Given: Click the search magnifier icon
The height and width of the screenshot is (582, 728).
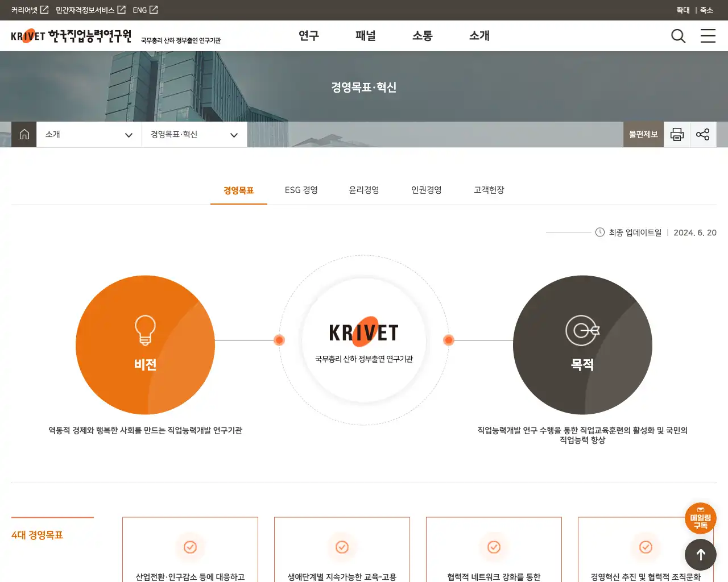Looking at the screenshot, I should tap(678, 36).
